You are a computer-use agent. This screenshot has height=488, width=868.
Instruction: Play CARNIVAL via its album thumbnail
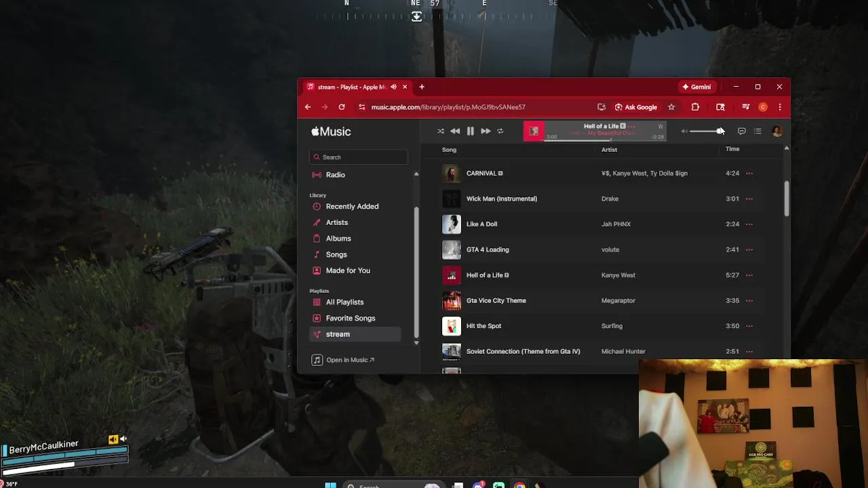pyautogui.click(x=452, y=174)
